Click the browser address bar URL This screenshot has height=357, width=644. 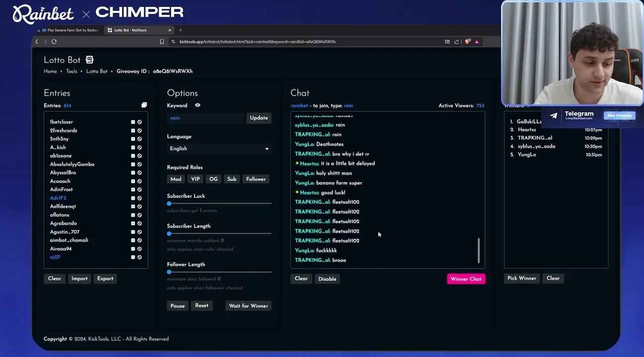pos(258,42)
